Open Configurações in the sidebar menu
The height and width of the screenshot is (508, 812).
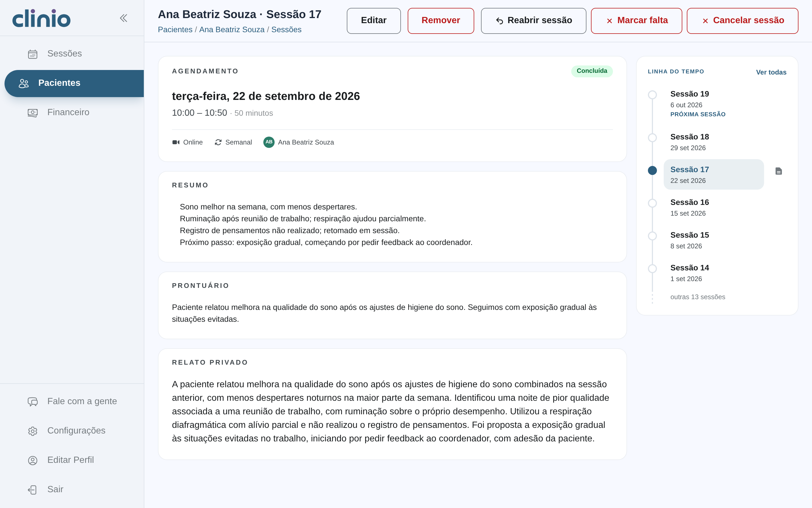pos(74,430)
